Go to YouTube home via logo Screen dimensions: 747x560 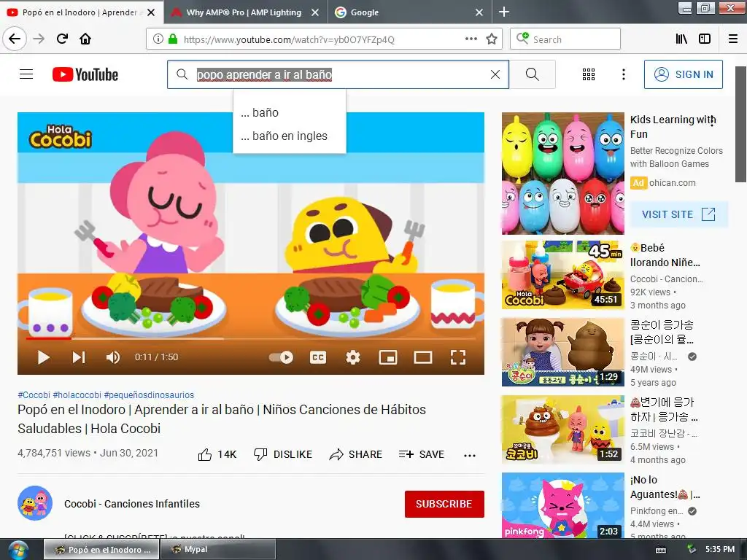(85, 74)
